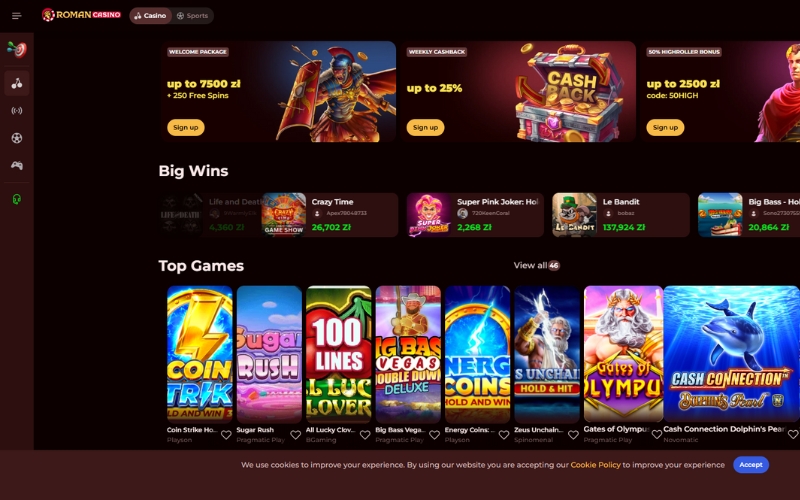Select the soccer ball sports icon

[x=17, y=138]
